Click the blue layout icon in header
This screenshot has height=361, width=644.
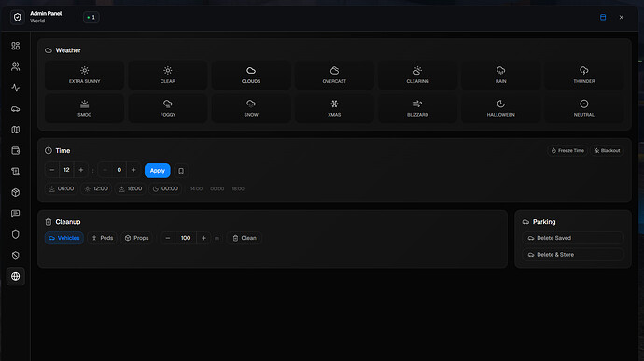[603, 17]
